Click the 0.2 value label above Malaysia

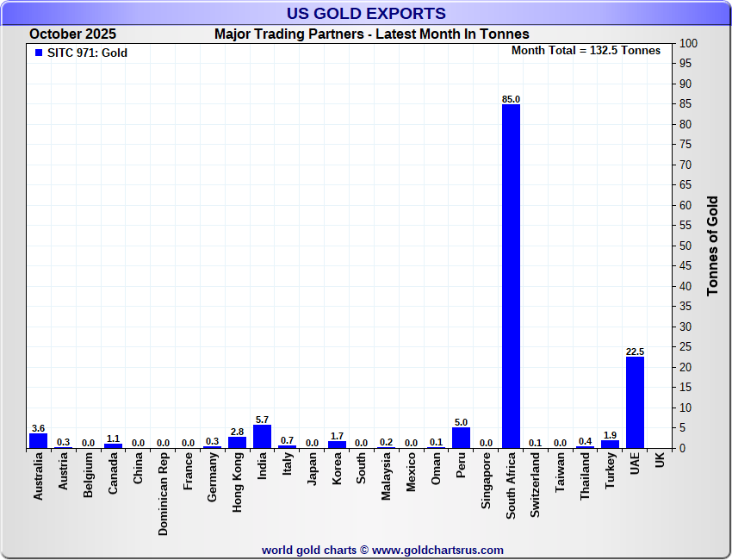pos(386,442)
